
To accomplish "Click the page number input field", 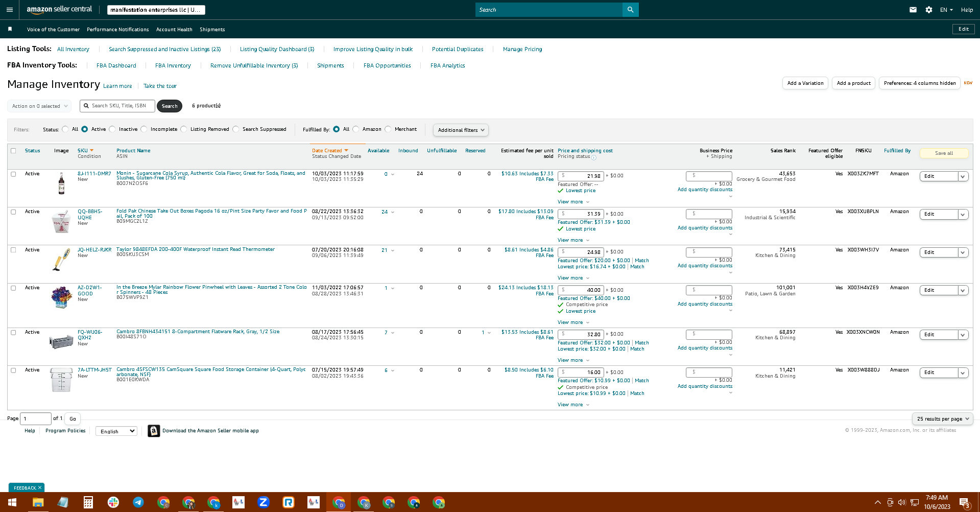I will 36,418.
